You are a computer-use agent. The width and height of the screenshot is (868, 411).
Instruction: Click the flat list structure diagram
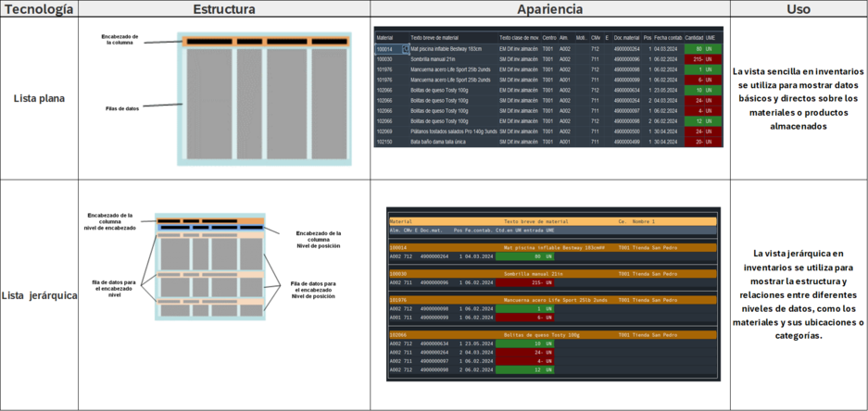point(265,100)
